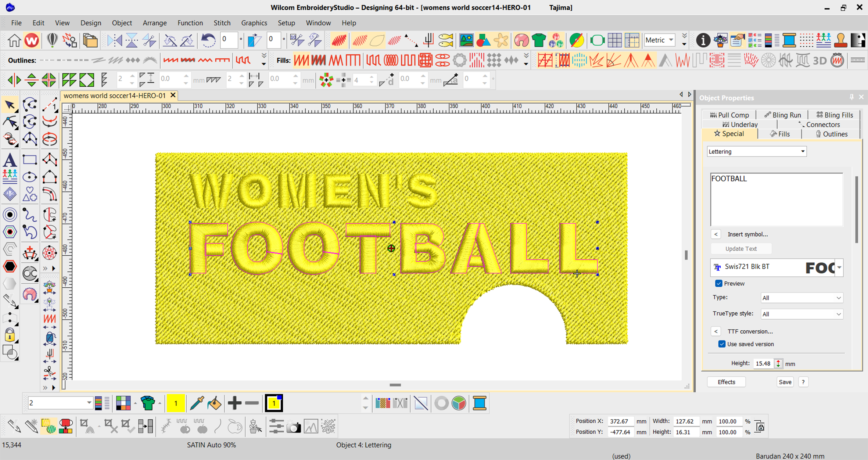868x460 pixels.
Task: Open Product Visualizer via the t-shirt icon
Action: [x=539, y=40]
